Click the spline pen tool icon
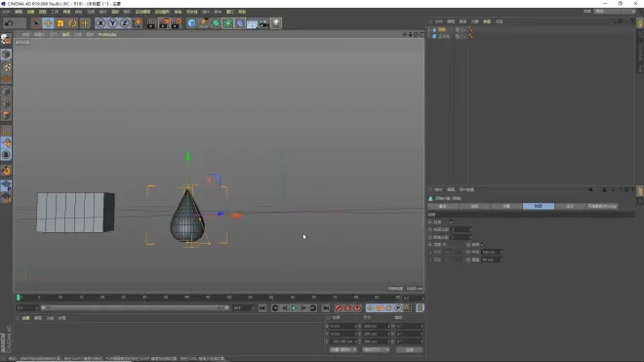The height and width of the screenshot is (362, 644). 204,23
